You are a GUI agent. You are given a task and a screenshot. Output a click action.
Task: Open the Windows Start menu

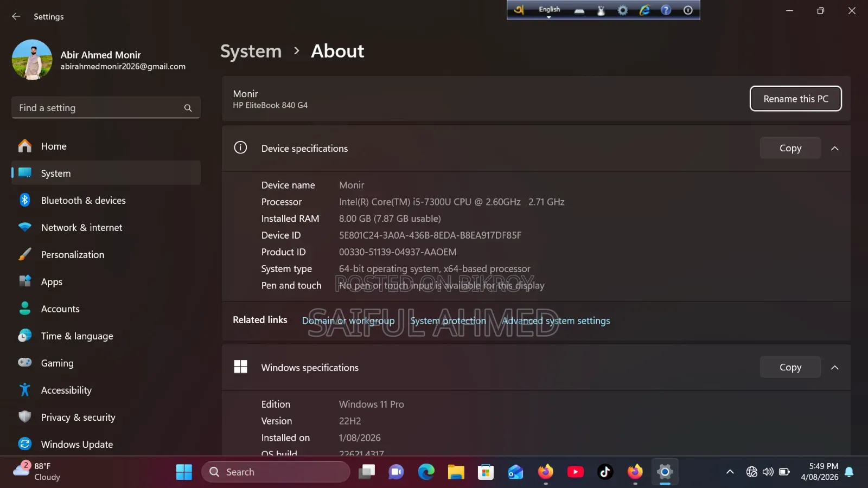[x=184, y=472]
